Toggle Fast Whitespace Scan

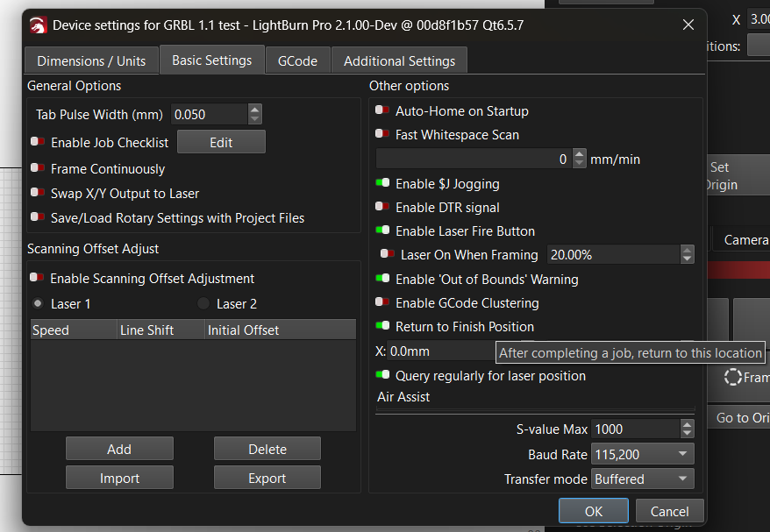(382, 134)
